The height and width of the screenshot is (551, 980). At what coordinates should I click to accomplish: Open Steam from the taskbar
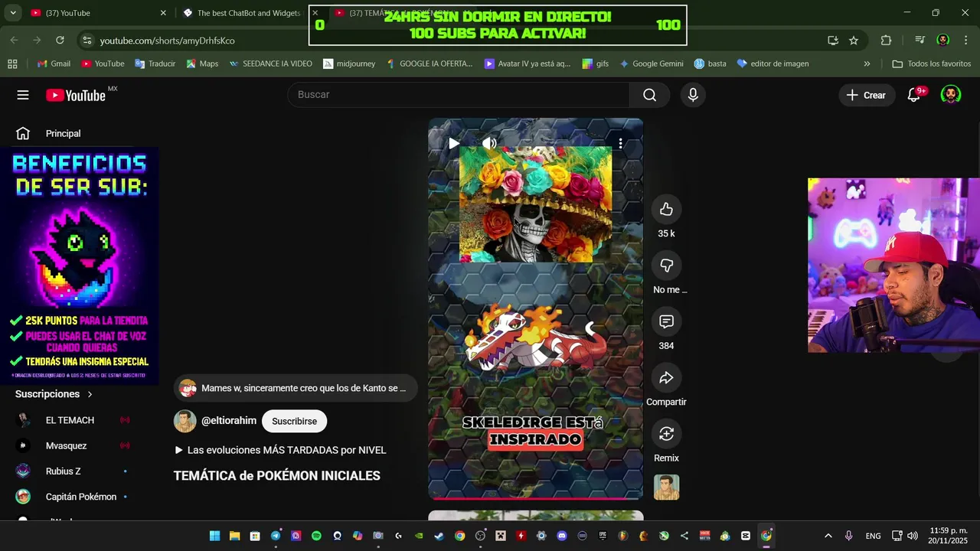439,536
